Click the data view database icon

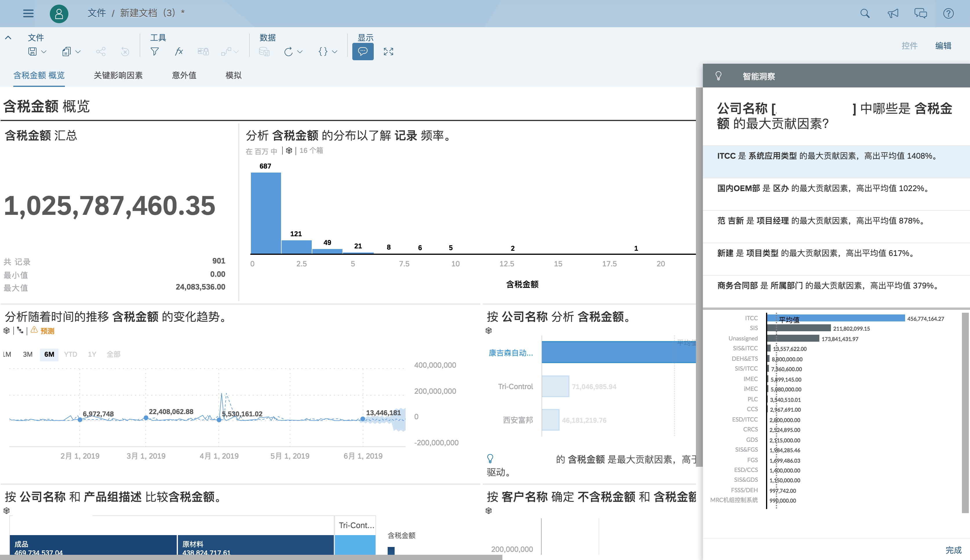[264, 51]
